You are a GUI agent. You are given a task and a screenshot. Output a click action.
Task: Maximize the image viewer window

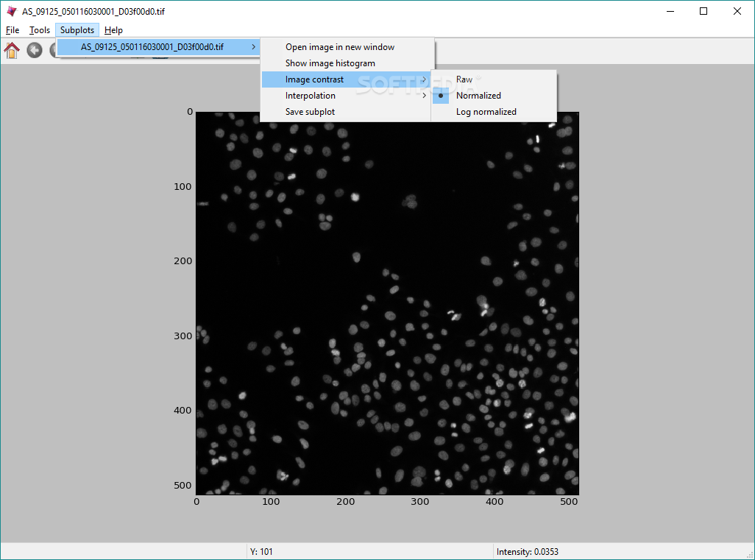coord(703,11)
